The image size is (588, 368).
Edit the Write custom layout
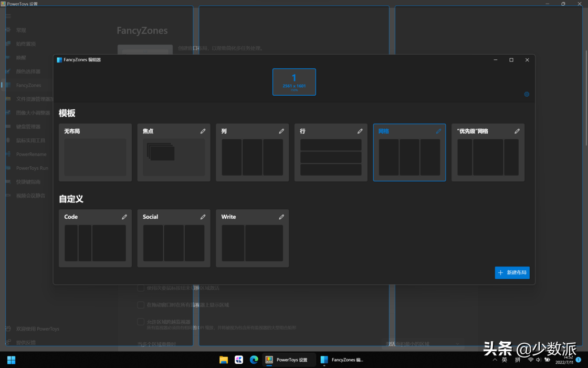(x=281, y=217)
